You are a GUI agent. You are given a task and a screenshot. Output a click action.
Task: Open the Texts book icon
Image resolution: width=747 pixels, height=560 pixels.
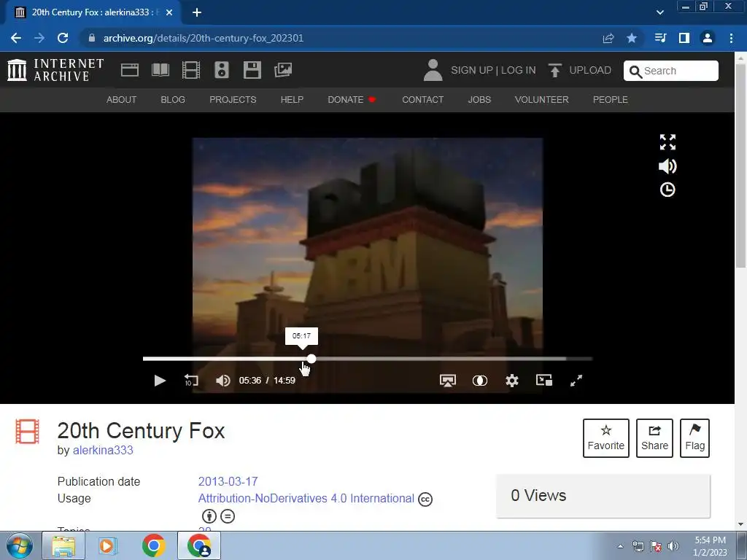(160, 70)
